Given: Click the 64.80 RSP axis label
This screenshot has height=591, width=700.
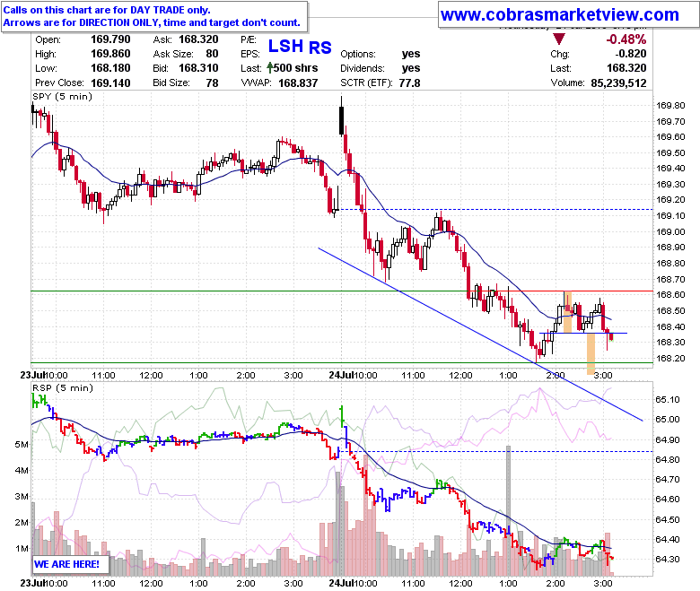Looking at the screenshot, I should (668, 459).
